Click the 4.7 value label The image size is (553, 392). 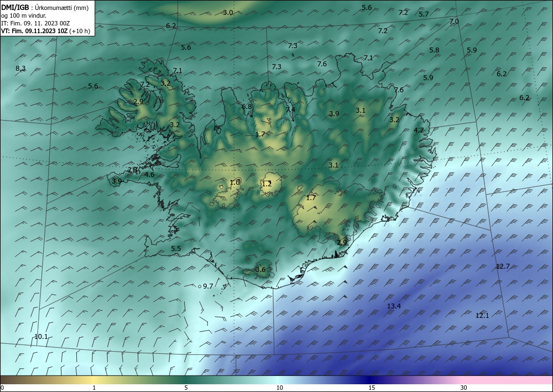[x=419, y=130]
